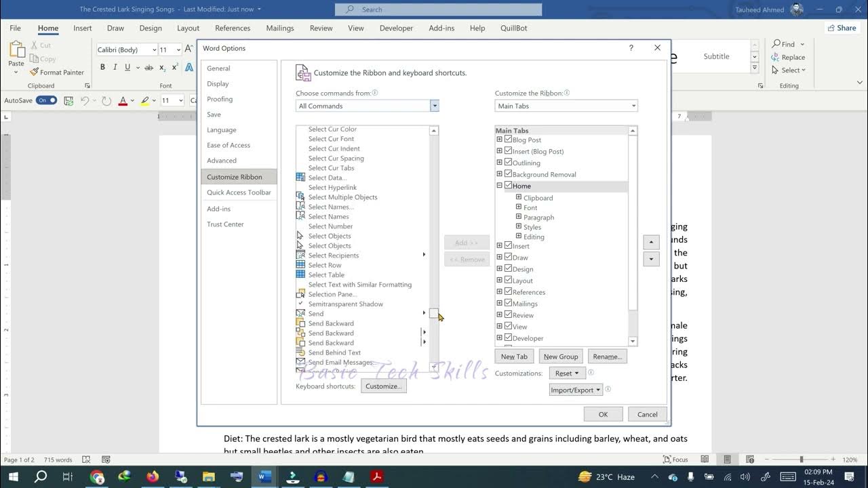Open Firefox from the Windows taskbar
868x488 pixels.
[x=152, y=476]
